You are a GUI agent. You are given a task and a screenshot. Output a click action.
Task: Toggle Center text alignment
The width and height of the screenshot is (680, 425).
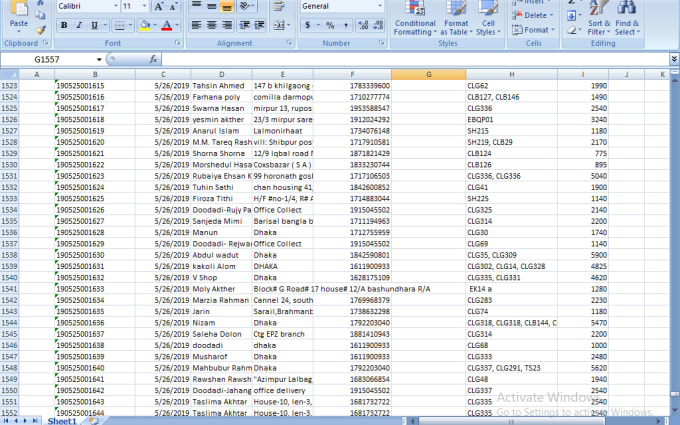[x=212, y=25]
